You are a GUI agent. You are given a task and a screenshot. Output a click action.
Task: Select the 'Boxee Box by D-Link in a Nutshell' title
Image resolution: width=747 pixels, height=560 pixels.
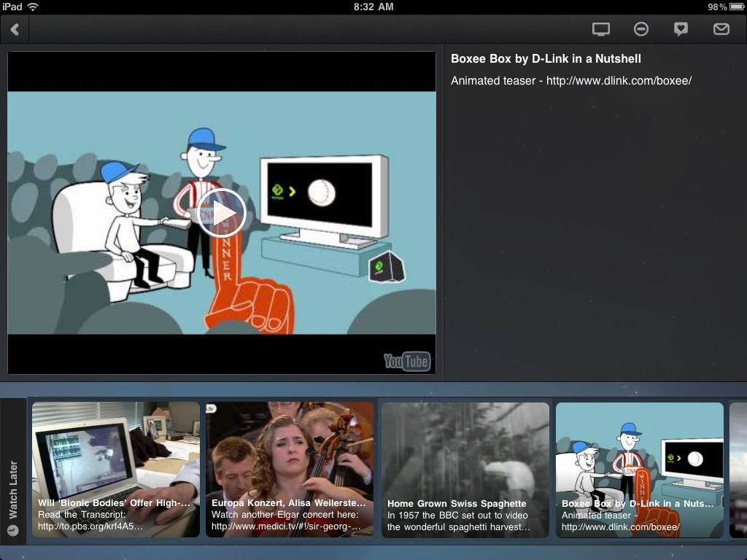point(546,59)
